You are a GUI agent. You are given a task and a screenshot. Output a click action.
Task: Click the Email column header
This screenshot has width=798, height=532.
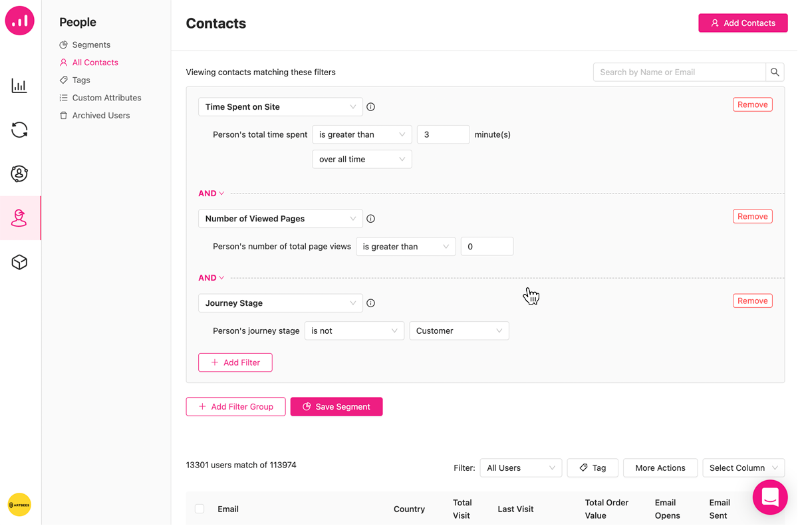tap(228, 509)
